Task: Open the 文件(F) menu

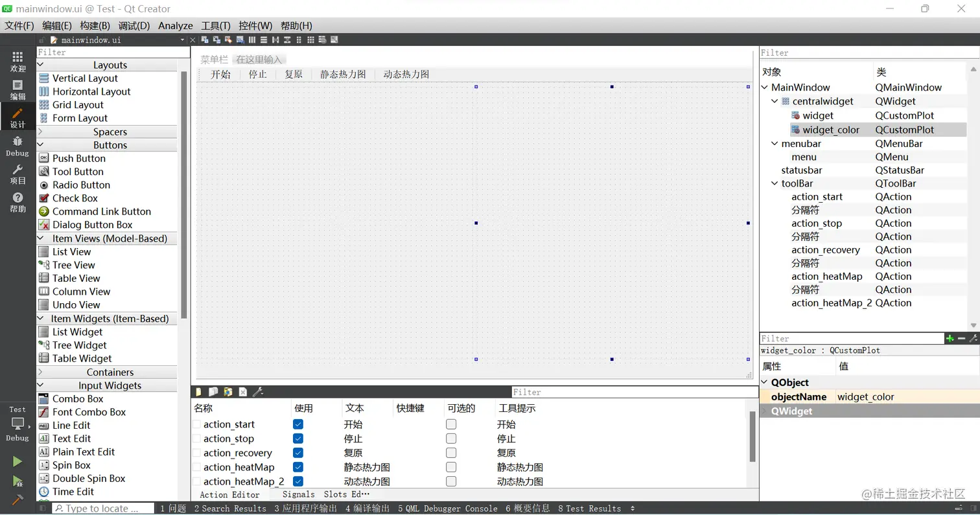Action: pyautogui.click(x=19, y=26)
